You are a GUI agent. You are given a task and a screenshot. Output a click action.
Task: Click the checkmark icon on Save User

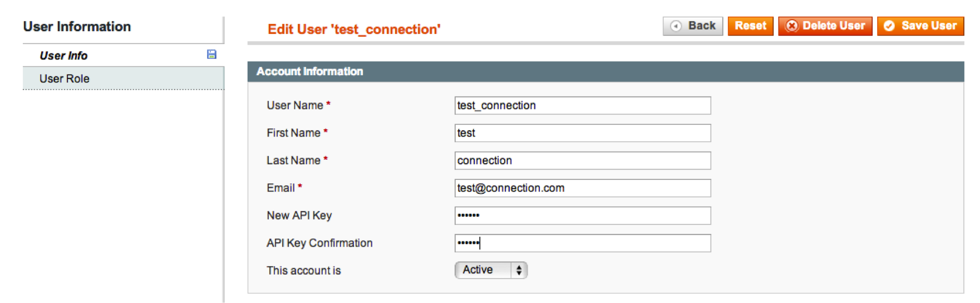tap(889, 26)
